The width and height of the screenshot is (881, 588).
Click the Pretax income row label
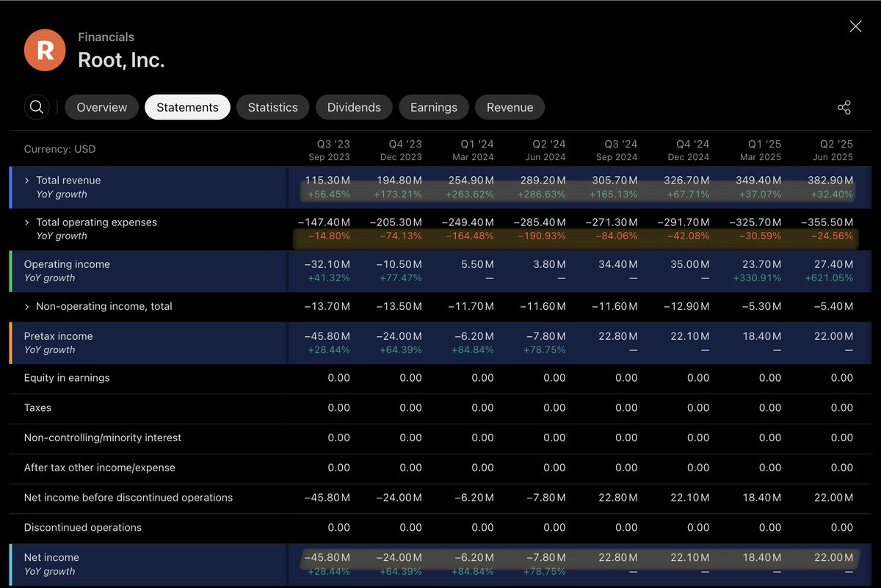click(58, 336)
